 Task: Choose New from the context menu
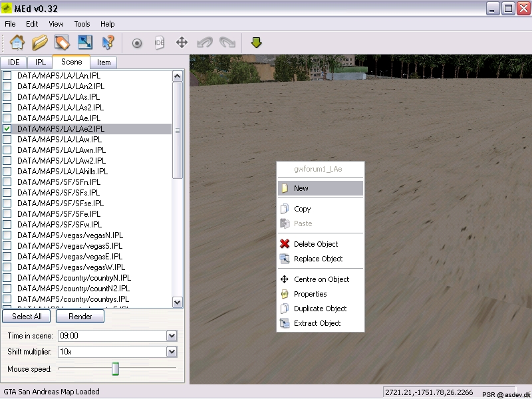321,188
